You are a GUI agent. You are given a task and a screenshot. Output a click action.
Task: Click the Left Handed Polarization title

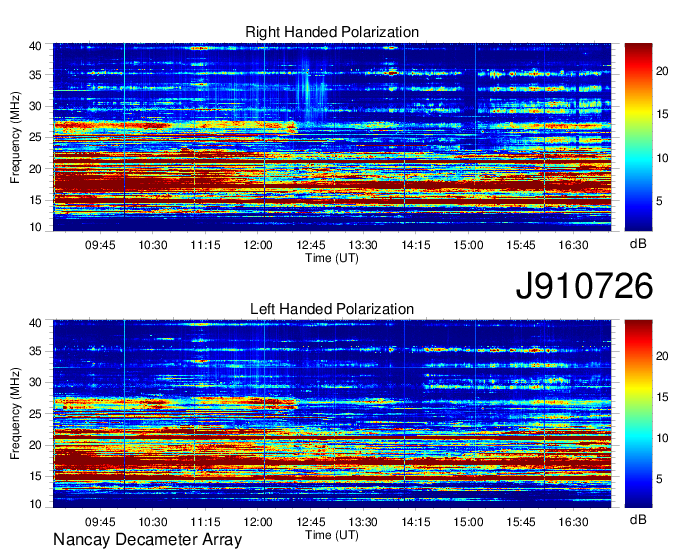[x=332, y=309]
